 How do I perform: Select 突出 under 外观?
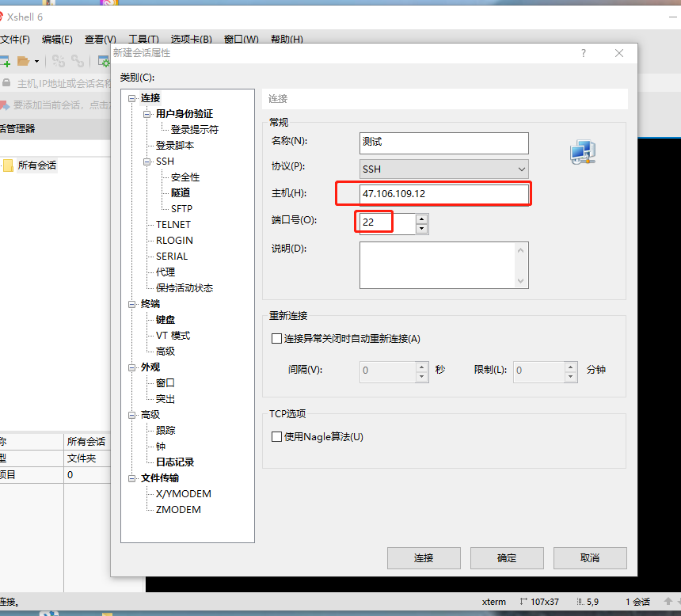165,399
